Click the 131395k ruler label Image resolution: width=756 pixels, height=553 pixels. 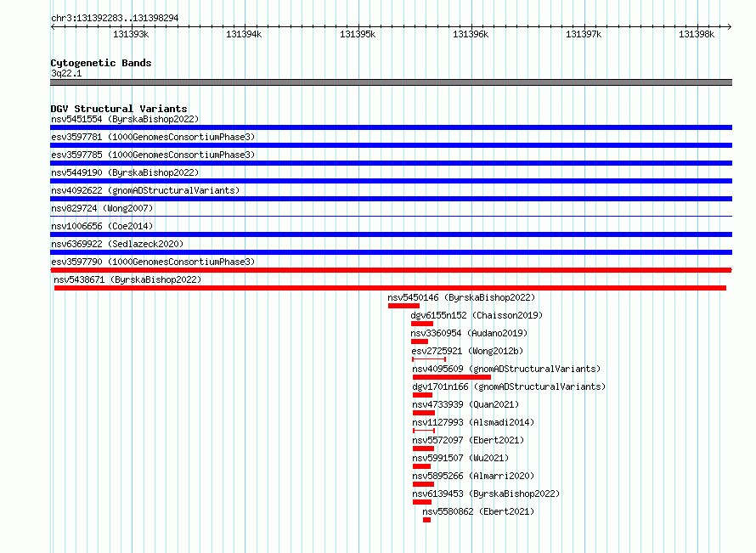tap(358, 34)
